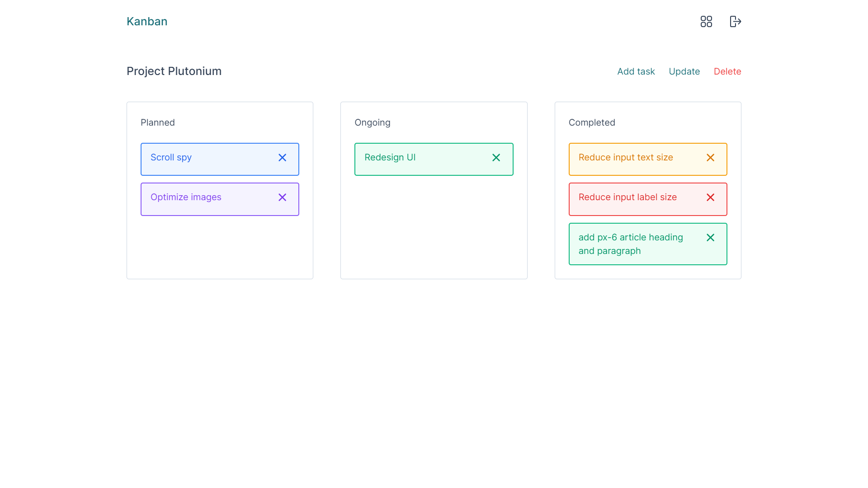
Task: Remove Reduce input label size task
Action: point(710,197)
